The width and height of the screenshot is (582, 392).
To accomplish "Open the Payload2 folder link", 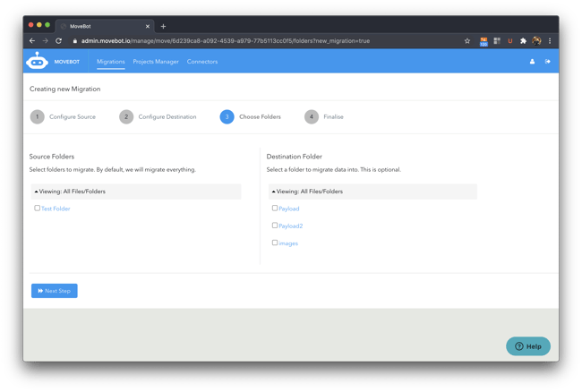I will click(x=290, y=226).
